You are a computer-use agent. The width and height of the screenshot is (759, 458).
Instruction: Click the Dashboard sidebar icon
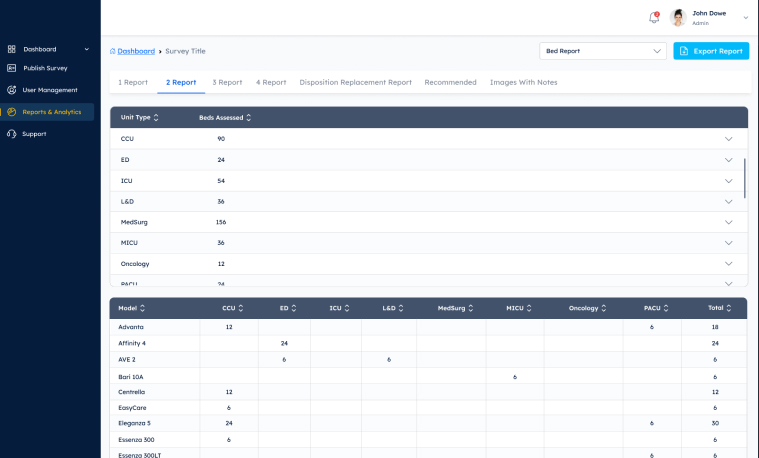coord(12,49)
